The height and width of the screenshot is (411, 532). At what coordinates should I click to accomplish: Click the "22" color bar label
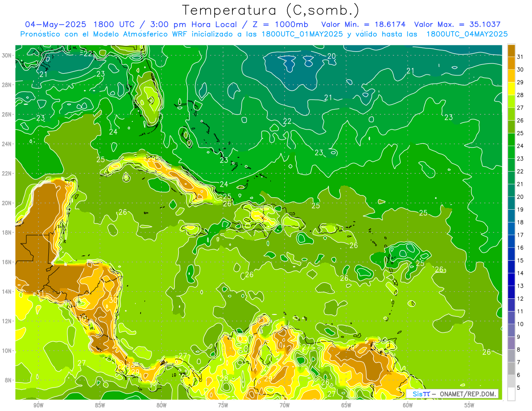520,172
